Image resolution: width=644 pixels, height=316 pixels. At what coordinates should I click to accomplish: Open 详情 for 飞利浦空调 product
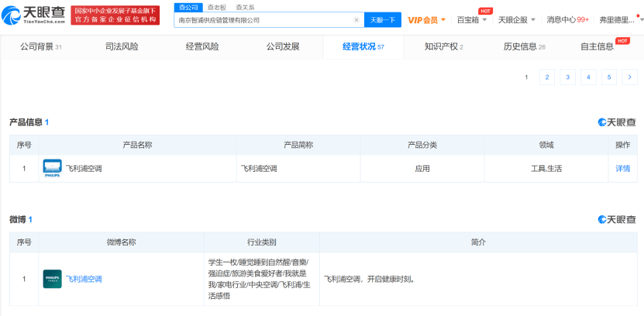pyautogui.click(x=622, y=169)
